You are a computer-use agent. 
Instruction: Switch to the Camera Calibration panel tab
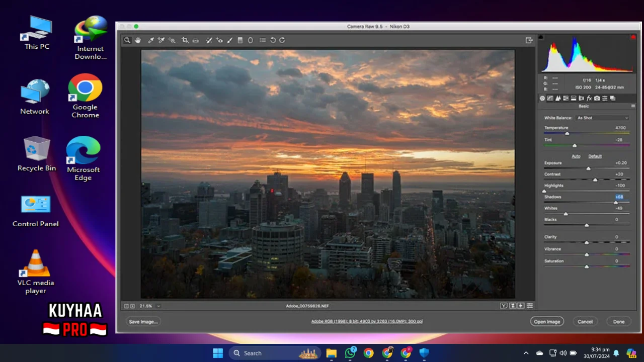coord(597,98)
